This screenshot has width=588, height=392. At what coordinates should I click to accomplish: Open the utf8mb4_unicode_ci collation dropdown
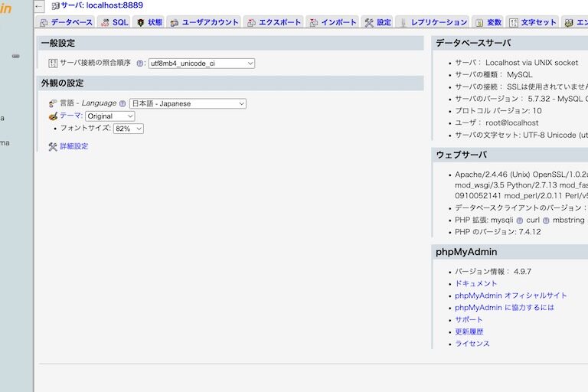coord(202,64)
